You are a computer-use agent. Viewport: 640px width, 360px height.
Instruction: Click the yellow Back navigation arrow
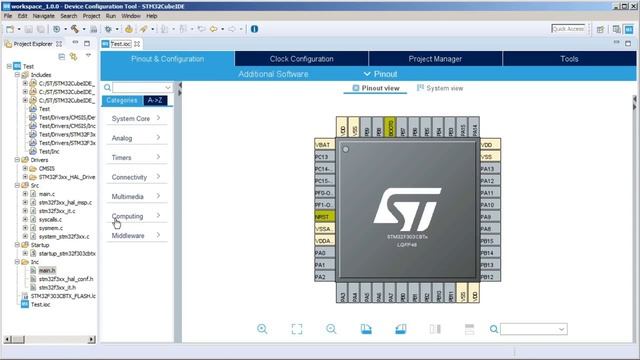[x=213, y=29]
